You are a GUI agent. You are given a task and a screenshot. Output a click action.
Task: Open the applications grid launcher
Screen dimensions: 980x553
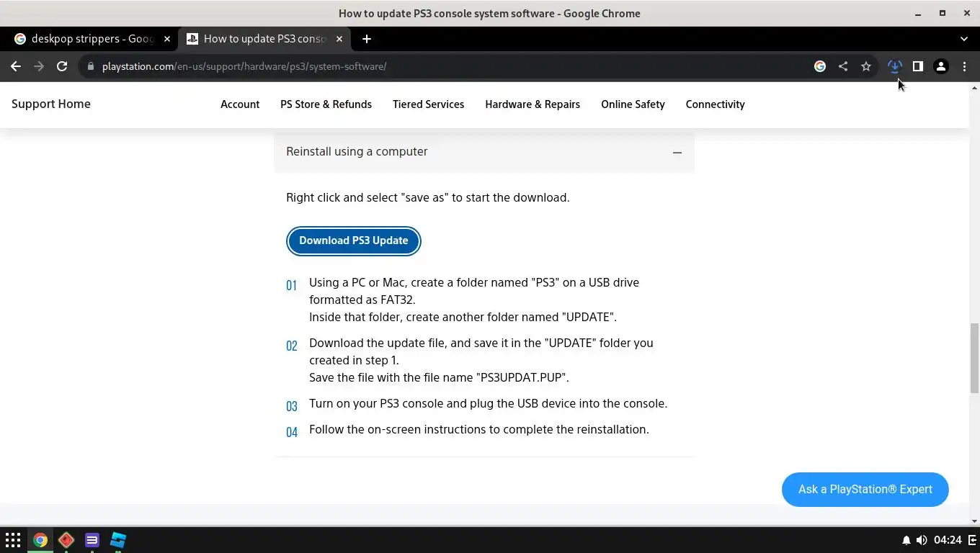click(x=13, y=540)
